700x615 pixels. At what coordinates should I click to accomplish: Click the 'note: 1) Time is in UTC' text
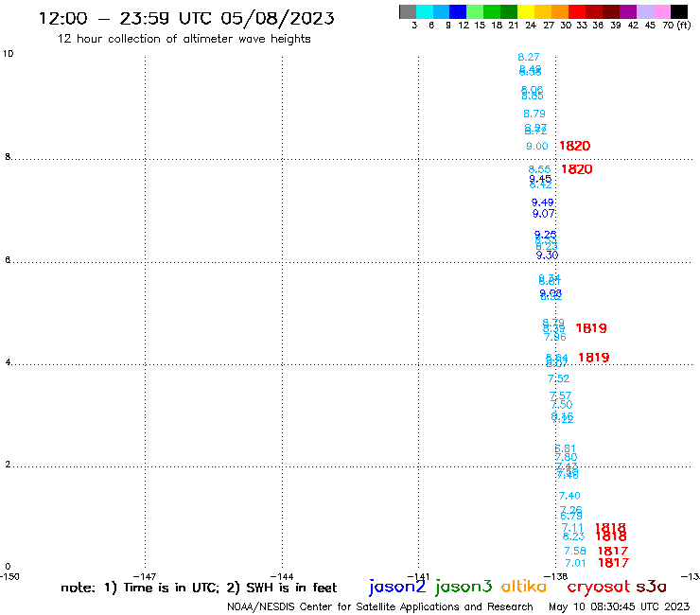[x=140, y=588]
